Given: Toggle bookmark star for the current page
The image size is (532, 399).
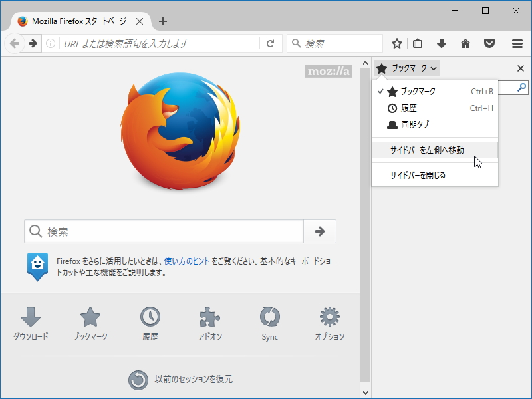Looking at the screenshot, I should 396,43.
